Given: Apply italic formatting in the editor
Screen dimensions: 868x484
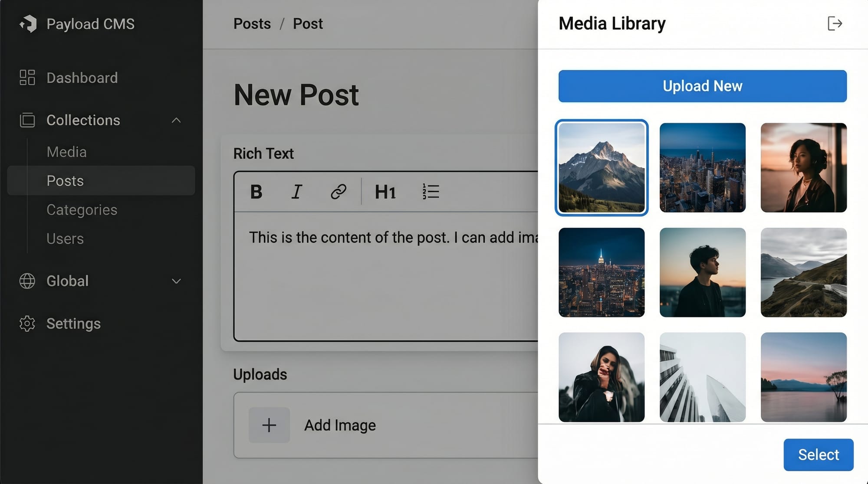Looking at the screenshot, I should (297, 192).
